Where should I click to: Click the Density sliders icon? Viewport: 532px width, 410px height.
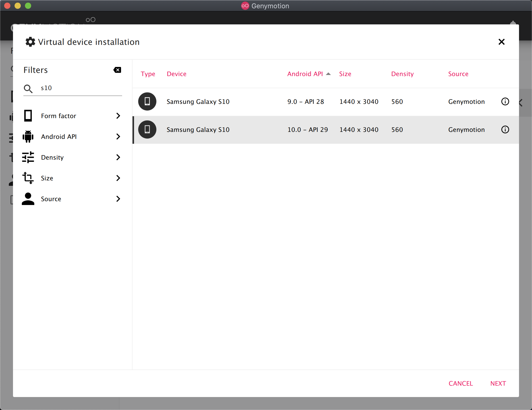(x=28, y=157)
